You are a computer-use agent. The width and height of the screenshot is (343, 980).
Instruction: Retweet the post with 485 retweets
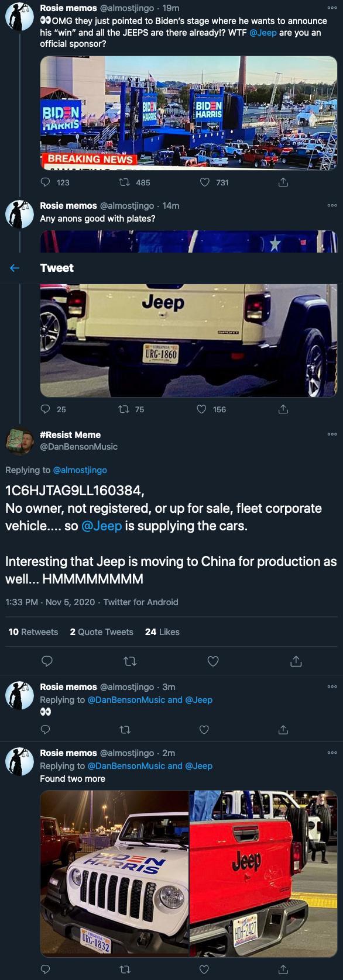tap(124, 182)
